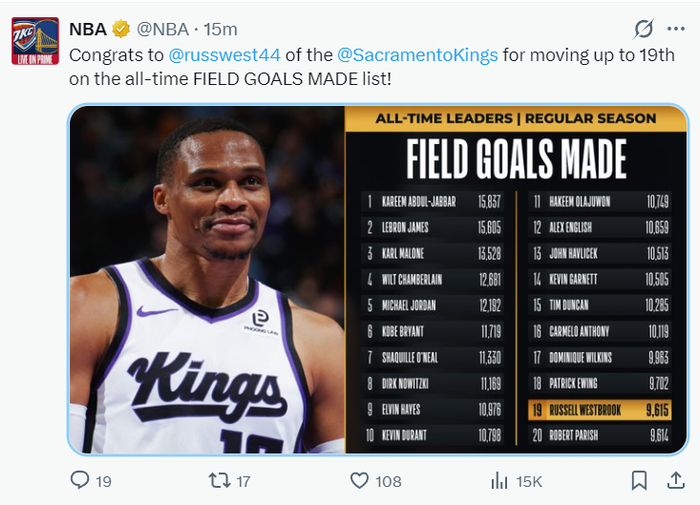Viewport: 700px width, 505px height.
Task: Open the Grok explain-post icon
Action: [x=645, y=28]
